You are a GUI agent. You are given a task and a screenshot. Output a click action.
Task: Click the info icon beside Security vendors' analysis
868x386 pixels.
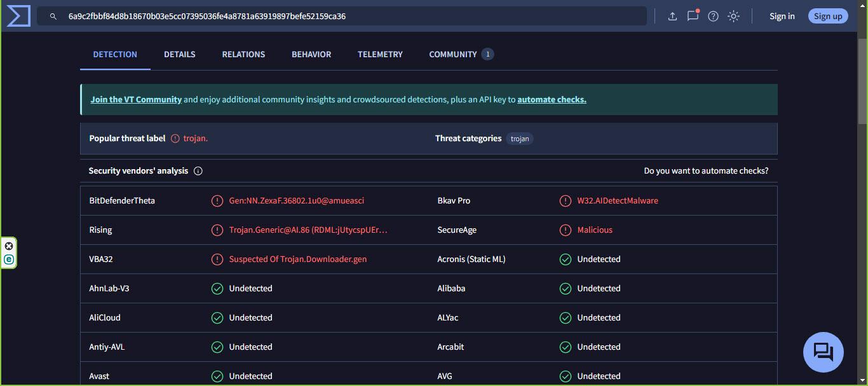[x=198, y=171]
